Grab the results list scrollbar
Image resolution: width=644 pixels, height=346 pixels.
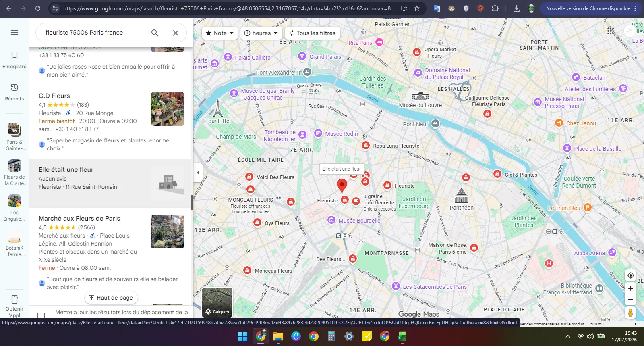[x=192, y=202]
